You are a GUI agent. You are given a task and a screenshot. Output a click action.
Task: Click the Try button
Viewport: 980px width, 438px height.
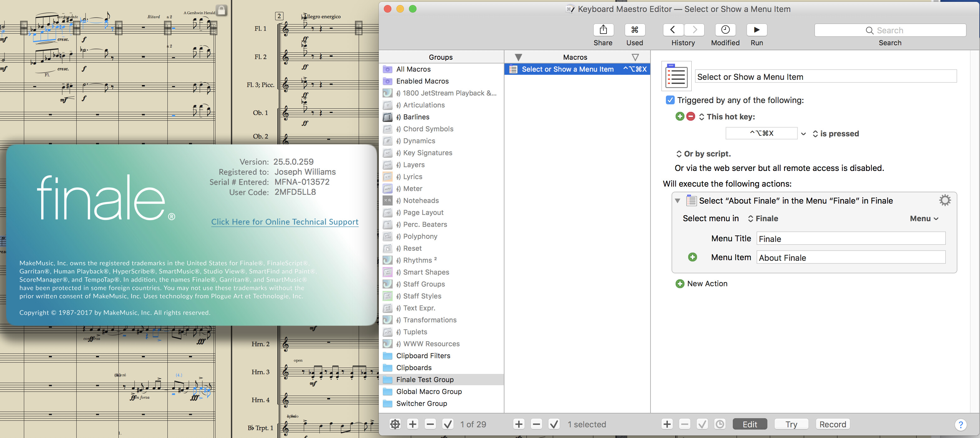coord(791,424)
